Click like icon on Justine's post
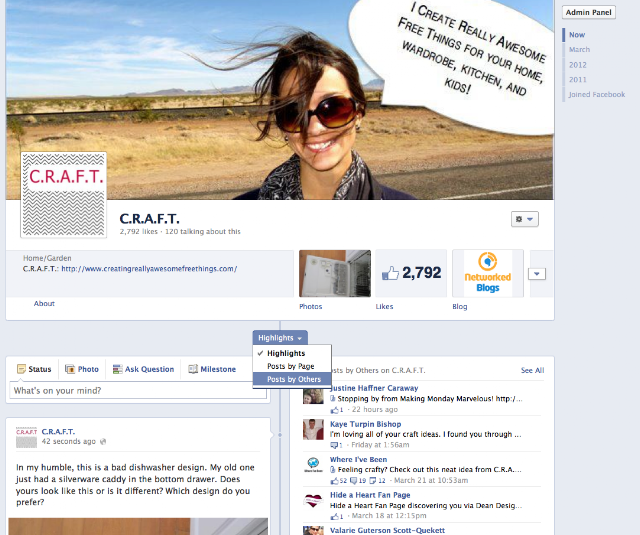This screenshot has width=640, height=535. 335,410
